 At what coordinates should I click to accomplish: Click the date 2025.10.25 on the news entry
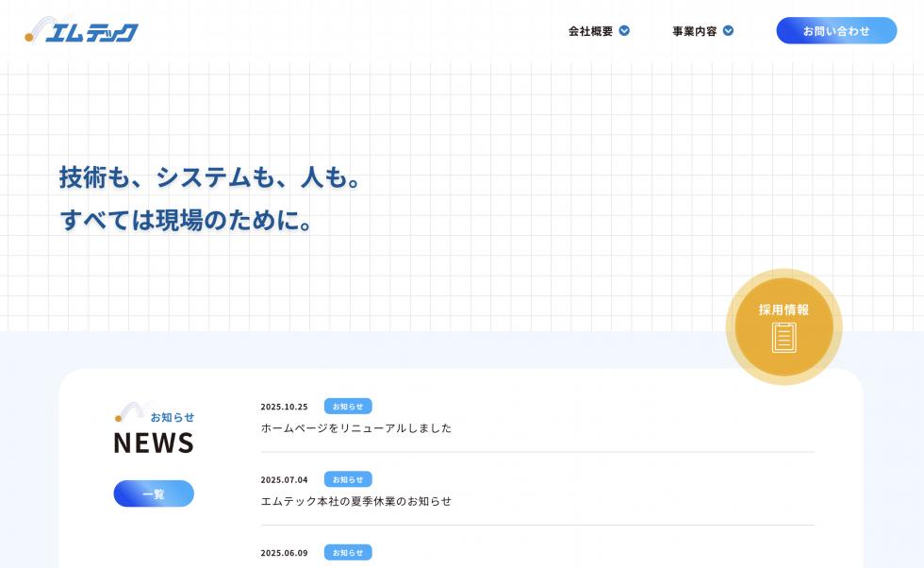pyautogui.click(x=283, y=406)
